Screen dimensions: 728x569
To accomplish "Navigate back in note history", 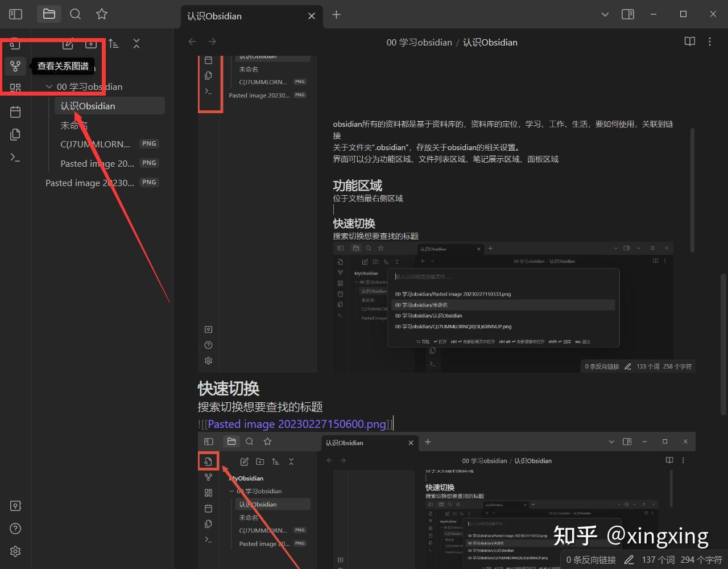I will (x=192, y=42).
